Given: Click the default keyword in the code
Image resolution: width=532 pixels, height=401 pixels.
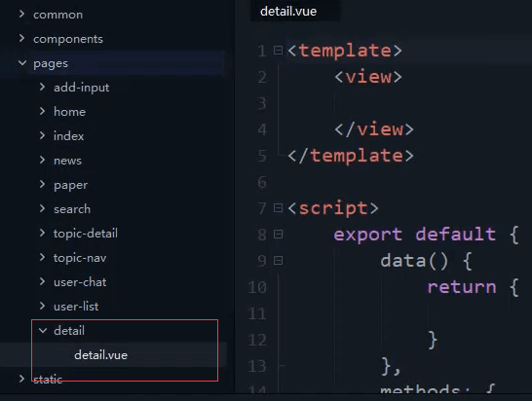Looking at the screenshot, I should point(456,235).
